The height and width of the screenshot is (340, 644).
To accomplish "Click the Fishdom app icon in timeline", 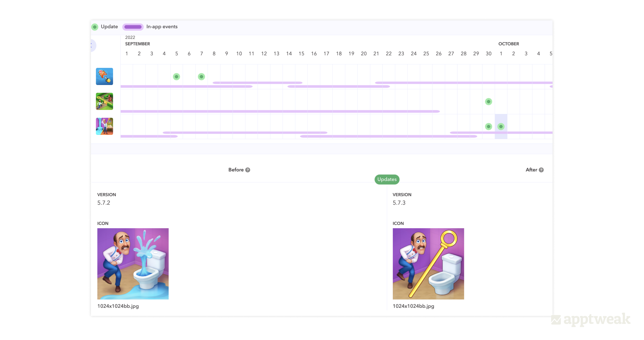I will coord(104,76).
